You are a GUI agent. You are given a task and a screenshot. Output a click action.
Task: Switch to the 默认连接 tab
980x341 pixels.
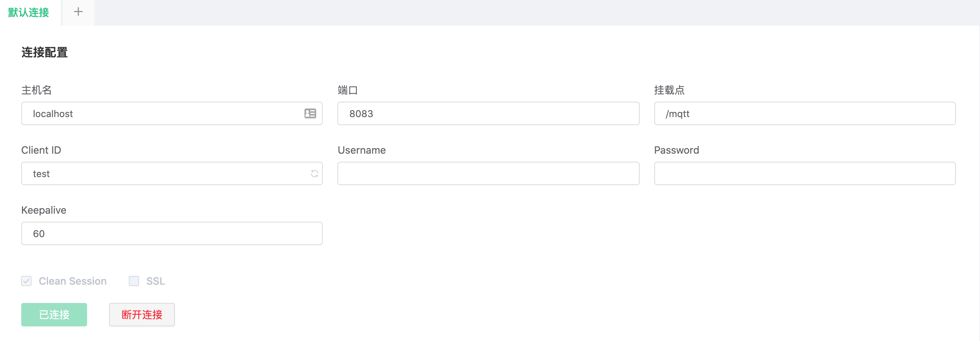pos(29,12)
